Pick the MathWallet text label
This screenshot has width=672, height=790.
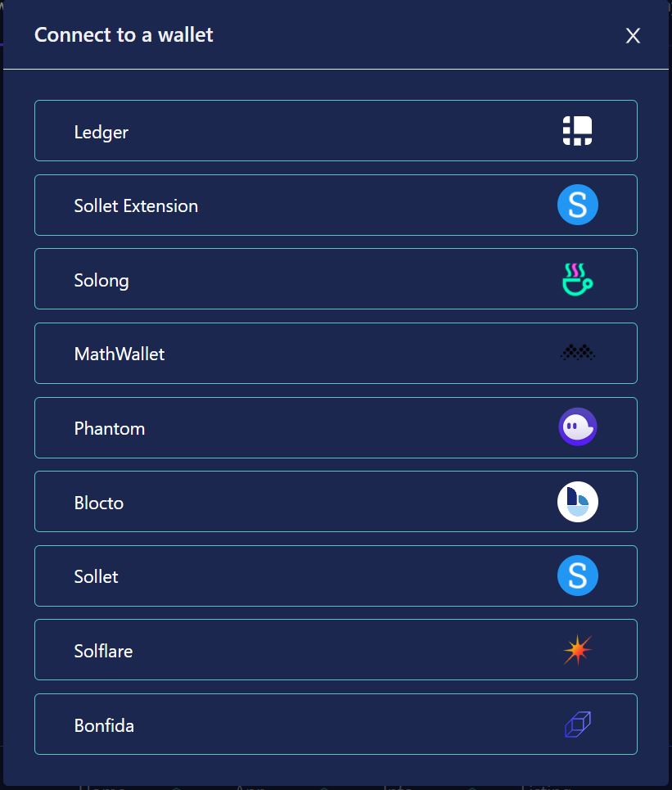click(120, 354)
